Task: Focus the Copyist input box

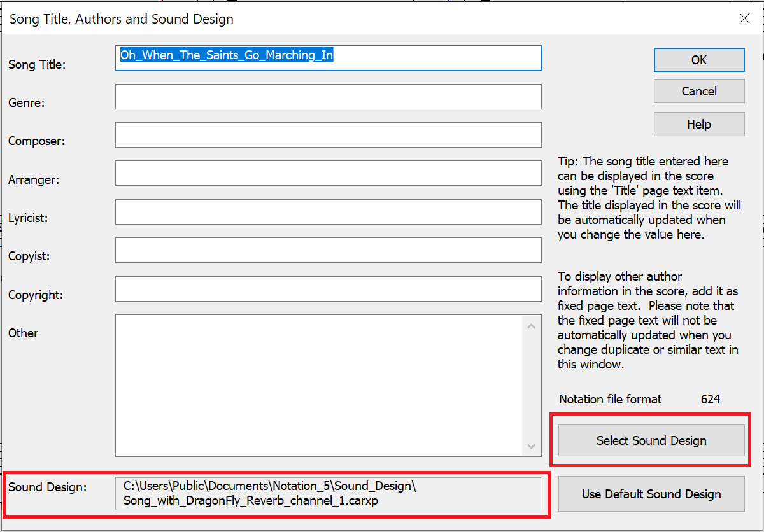Action: pyautogui.click(x=328, y=250)
